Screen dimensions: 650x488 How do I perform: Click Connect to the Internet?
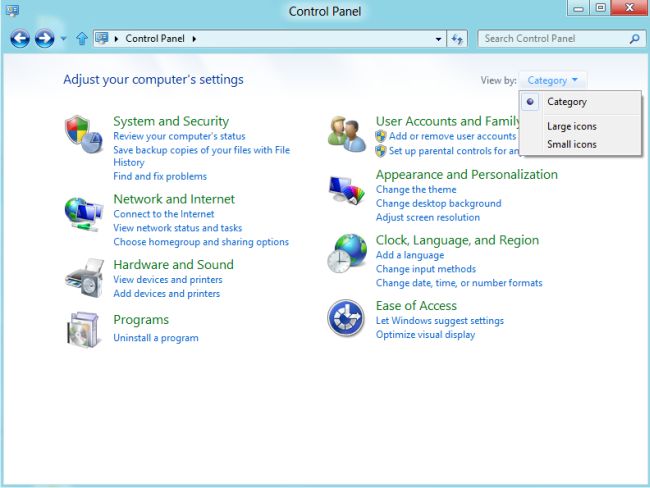tap(164, 214)
